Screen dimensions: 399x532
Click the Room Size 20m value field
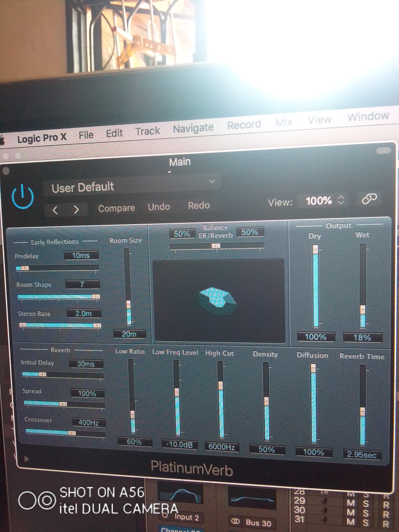[x=129, y=334]
